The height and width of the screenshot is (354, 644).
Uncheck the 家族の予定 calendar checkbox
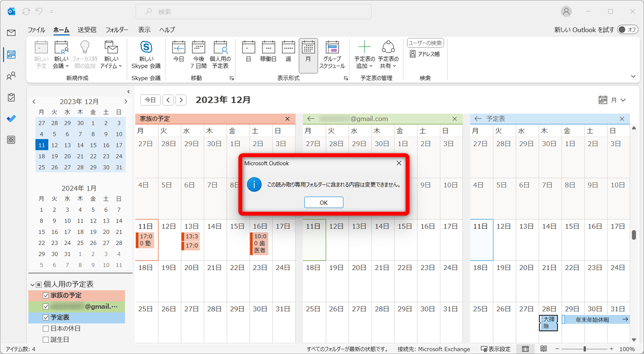point(46,295)
